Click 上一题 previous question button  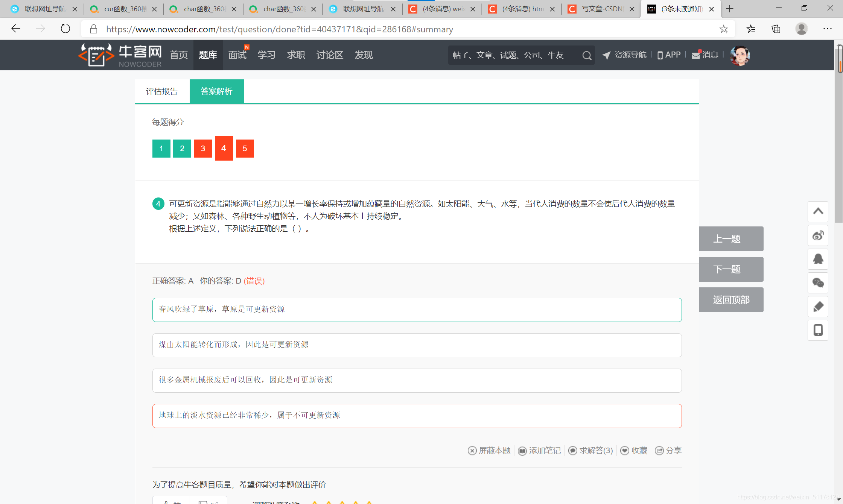[x=731, y=239]
